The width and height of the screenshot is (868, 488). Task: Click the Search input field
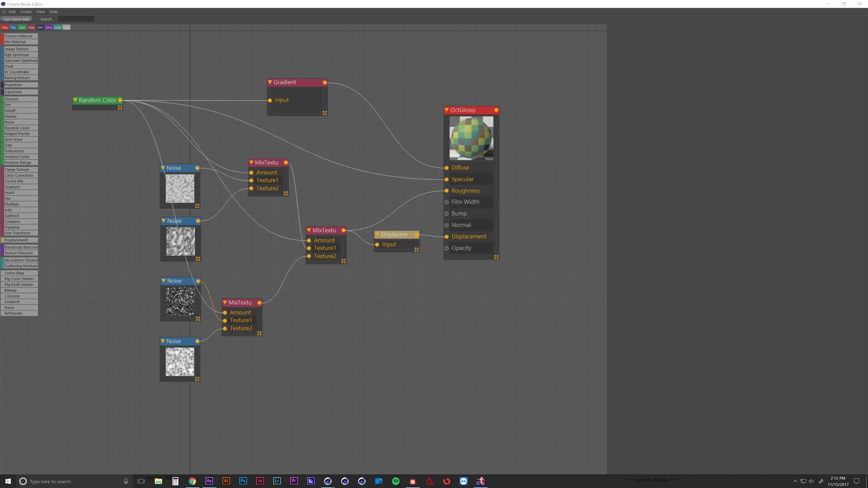76,19
